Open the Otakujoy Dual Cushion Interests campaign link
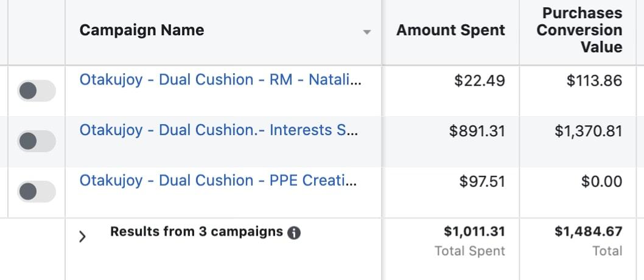The image size is (644, 280). pos(219,130)
